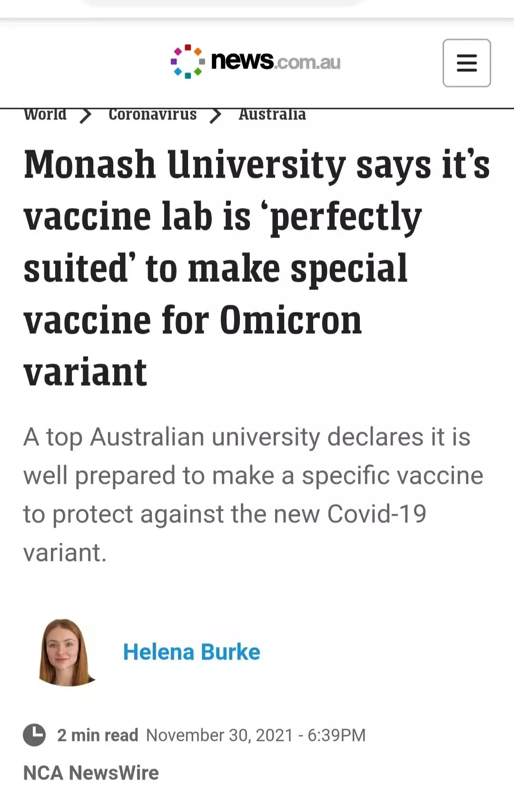Viewport: 514px width, 812px height.
Task: Tap the article summary paragraph
Action: click(x=253, y=494)
